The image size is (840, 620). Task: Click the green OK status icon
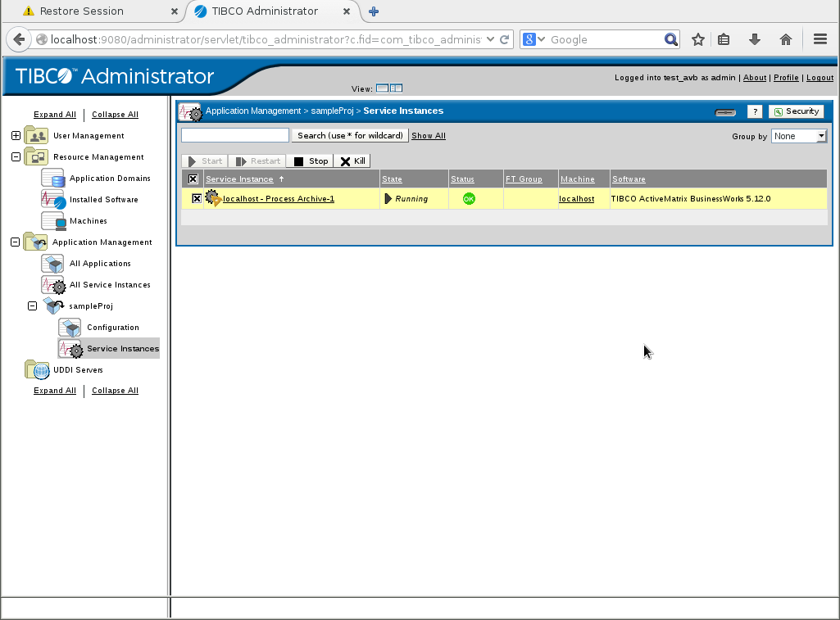(x=469, y=198)
